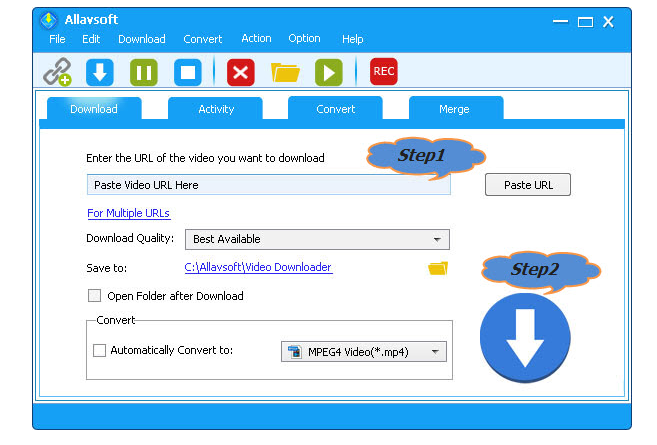
Task: Click the Paste URL button
Action: click(x=528, y=185)
